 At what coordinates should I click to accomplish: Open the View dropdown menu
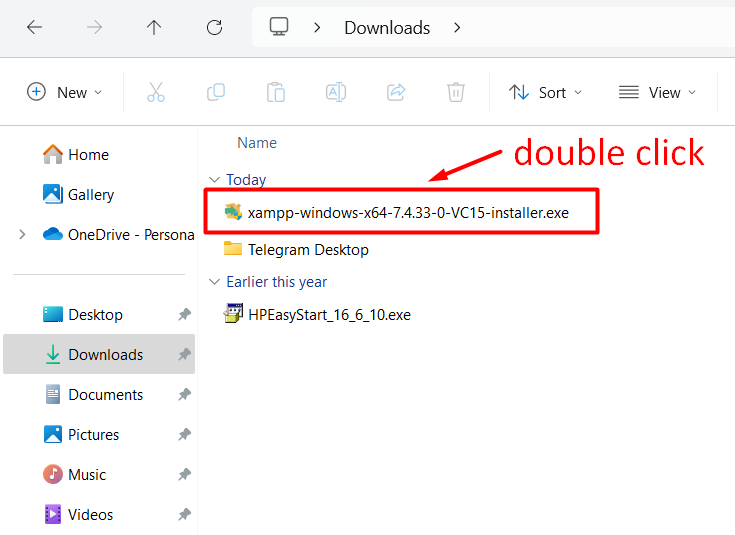(x=657, y=92)
